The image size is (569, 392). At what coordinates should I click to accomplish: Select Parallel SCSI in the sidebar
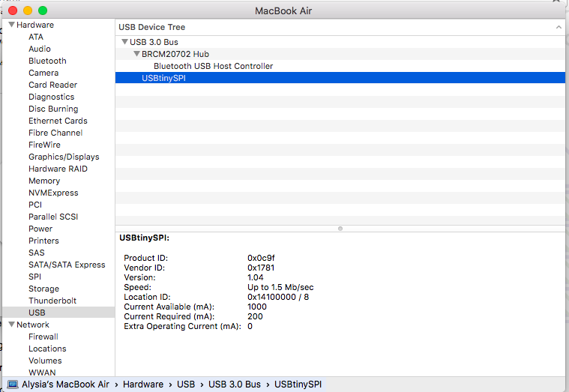click(x=53, y=217)
